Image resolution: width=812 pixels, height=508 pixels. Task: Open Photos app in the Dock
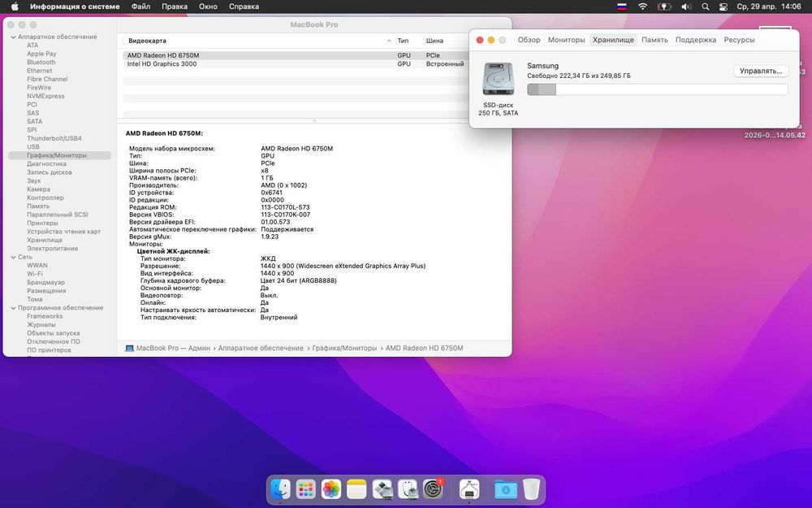point(331,488)
